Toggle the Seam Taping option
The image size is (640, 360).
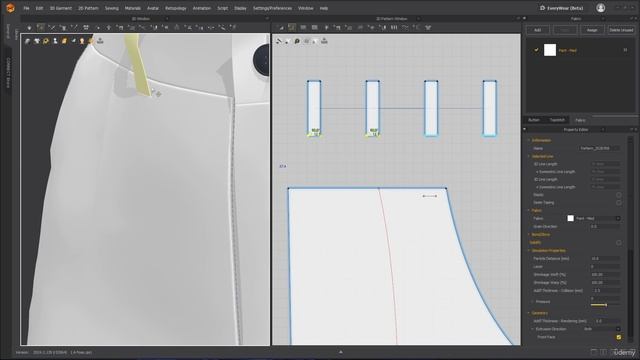pyautogui.click(x=619, y=202)
